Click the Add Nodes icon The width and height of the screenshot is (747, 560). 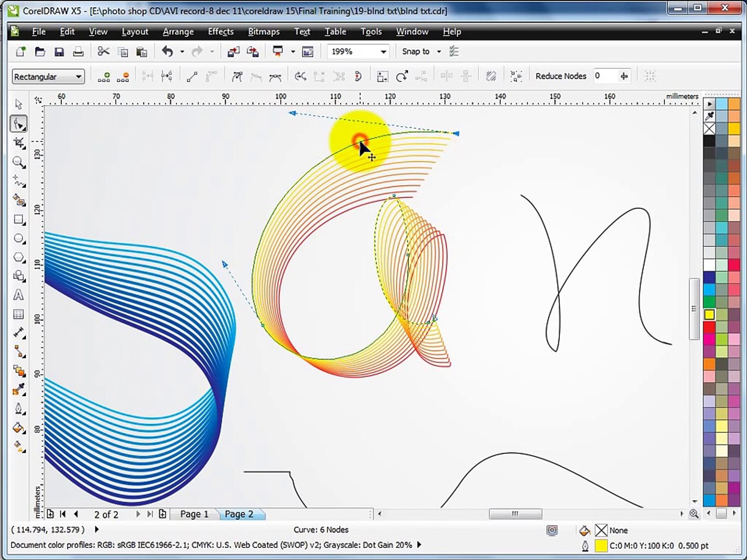(x=104, y=77)
